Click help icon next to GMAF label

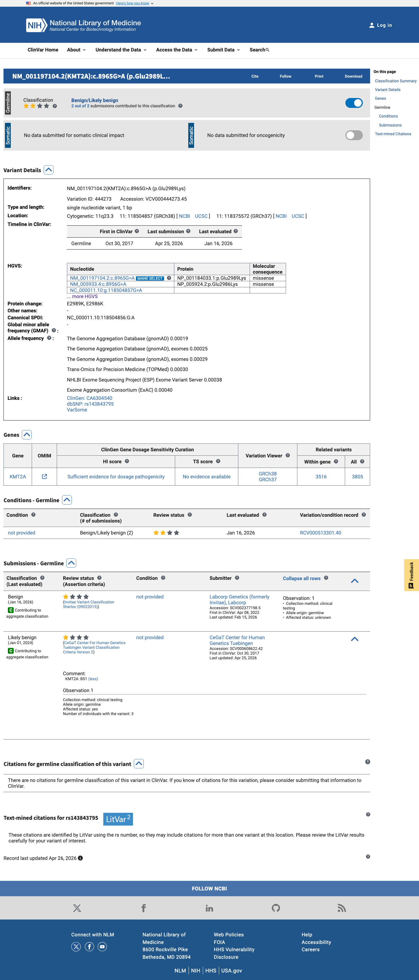tap(54, 330)
